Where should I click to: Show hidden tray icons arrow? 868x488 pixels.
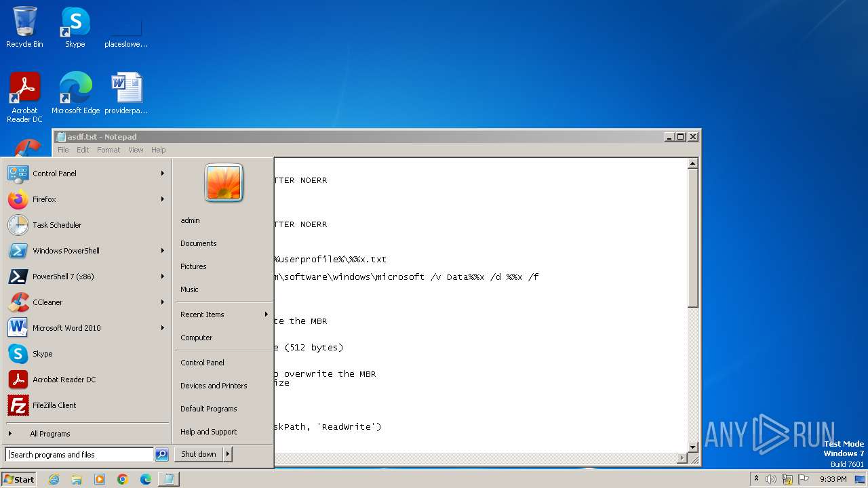[756, 479]
